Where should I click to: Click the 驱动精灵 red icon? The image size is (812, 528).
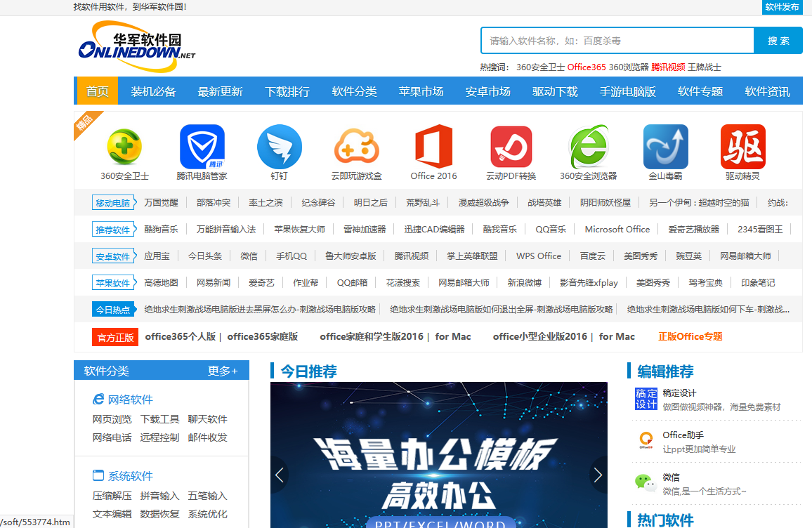[742, 145]
